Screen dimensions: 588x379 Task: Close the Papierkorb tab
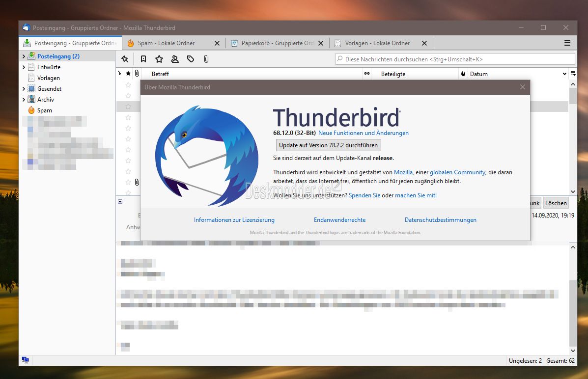[321, 43]
